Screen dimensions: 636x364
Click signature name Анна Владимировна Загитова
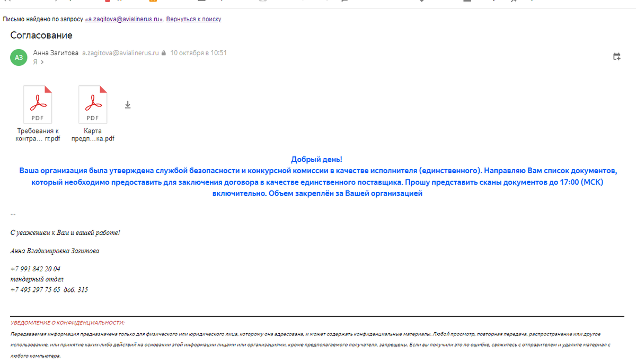tap(55, 251)
